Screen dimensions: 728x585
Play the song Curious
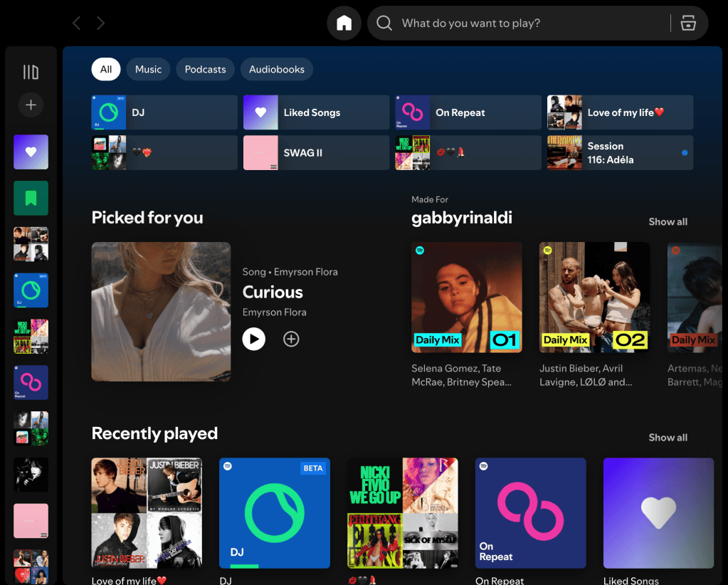(x=254, y=339)
